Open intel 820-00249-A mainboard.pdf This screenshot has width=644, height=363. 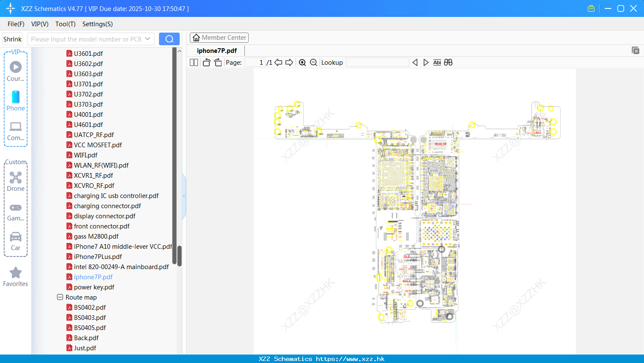point(121,267)
